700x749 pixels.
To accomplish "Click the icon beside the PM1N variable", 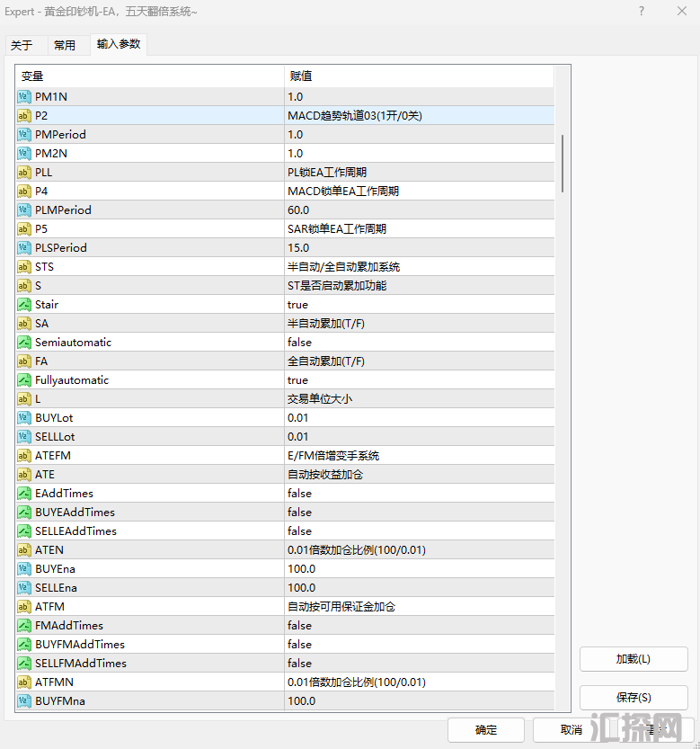I will [24, 96].
